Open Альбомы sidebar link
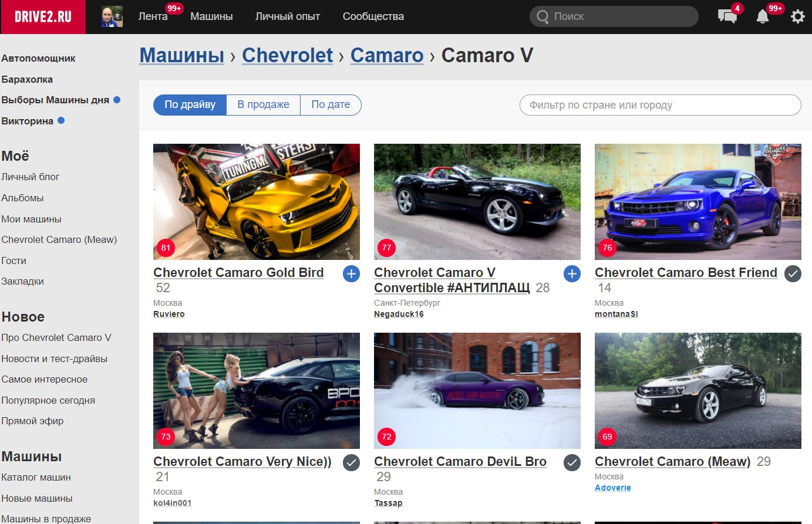The height and width of the screenshot is (524, 812). [22, 198]
